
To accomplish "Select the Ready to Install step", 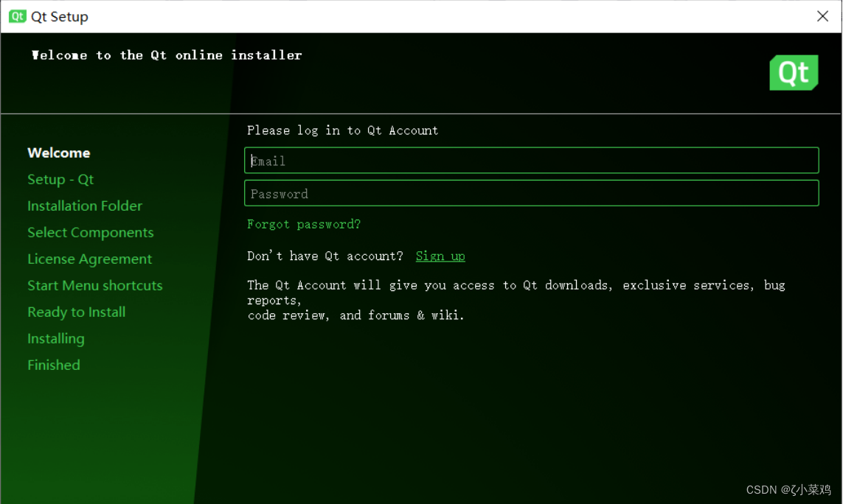I will (77, 312).
